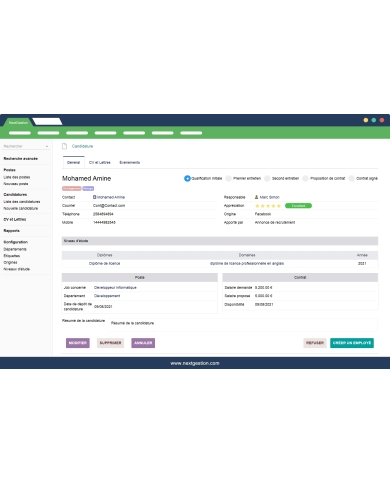Click the last green navbar menu placeholder
Viewport: 390px width, 484px height.
tap(191, 133)
